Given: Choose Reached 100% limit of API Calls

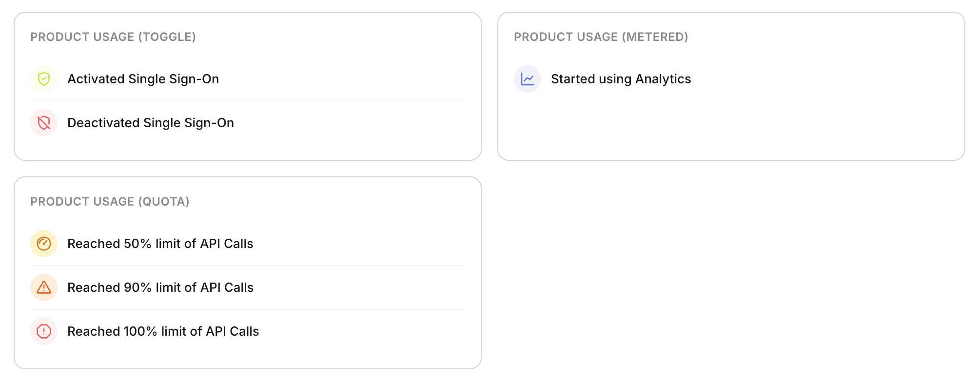Looking at the screenshot, I should click(x=163, y=331).
